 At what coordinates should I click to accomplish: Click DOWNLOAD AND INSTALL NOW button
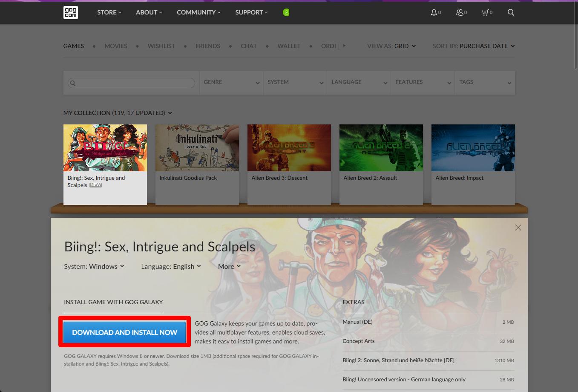click(x=124, y=332)
